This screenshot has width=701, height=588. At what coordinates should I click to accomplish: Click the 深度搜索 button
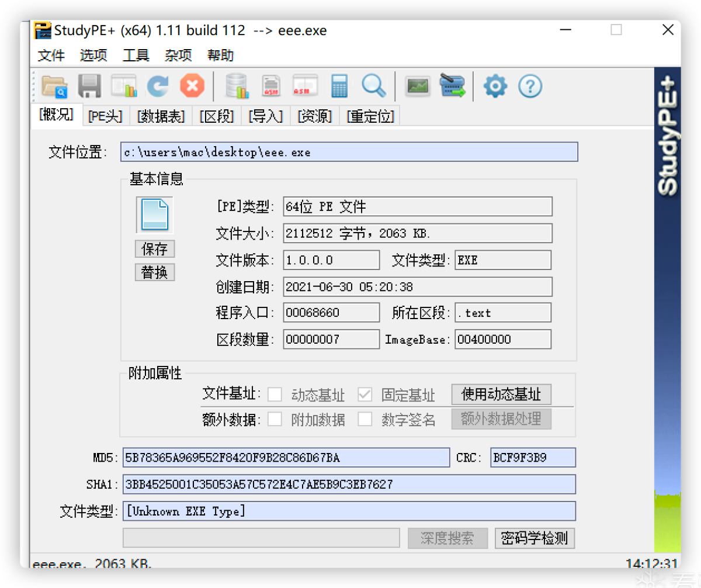[x=447, y=538]
